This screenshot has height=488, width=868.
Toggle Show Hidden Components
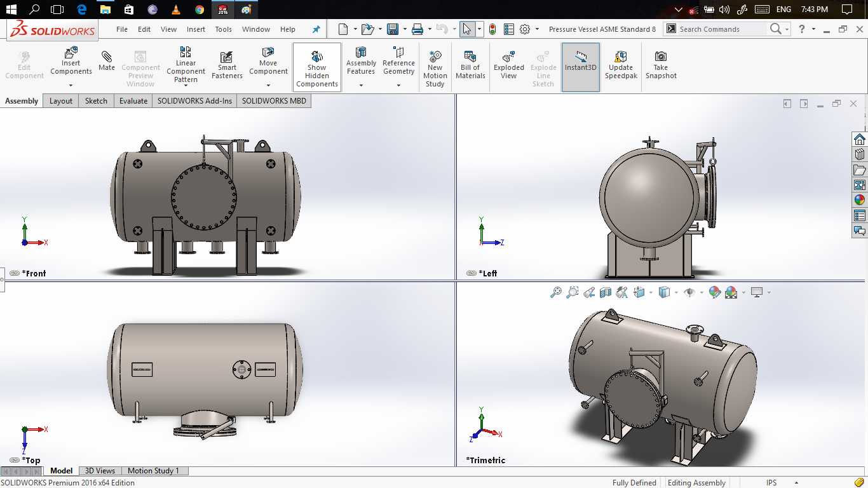coord(317,67)
